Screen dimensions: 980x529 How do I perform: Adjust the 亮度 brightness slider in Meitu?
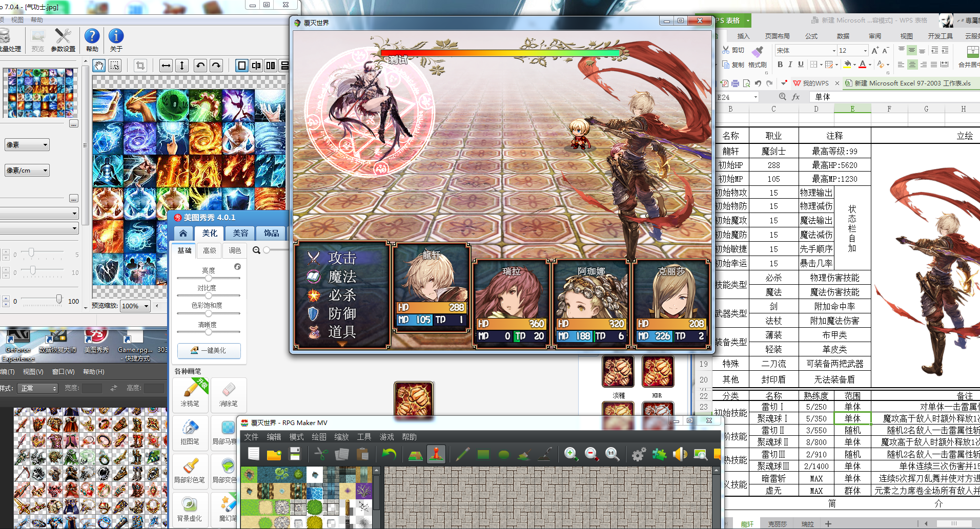point(208,278)
